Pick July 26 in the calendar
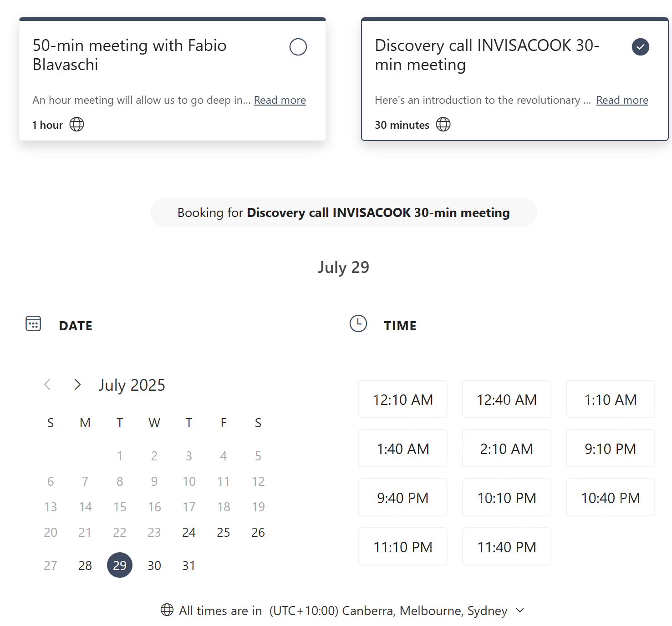Image resolution: width=672 pixels, height=626 pixels. 258,532
